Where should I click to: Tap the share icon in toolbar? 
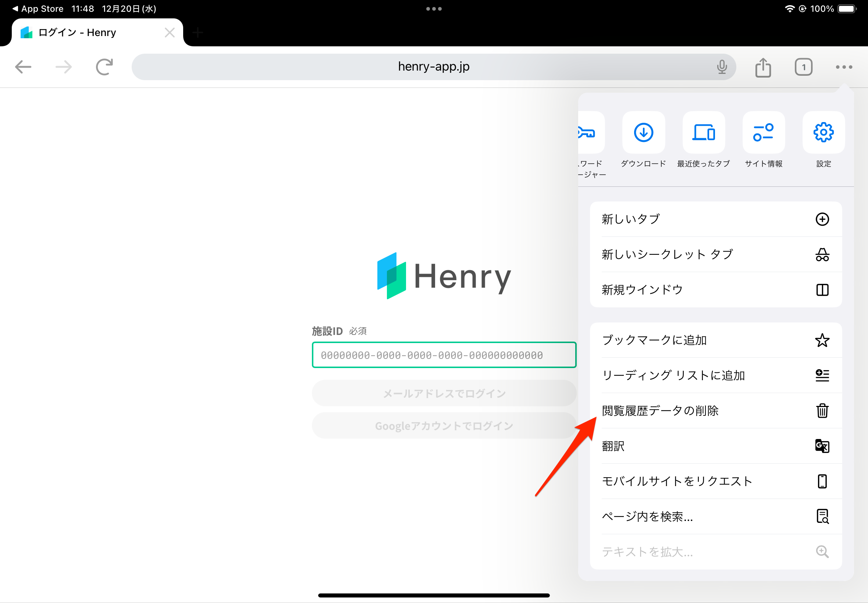(762, 67)
